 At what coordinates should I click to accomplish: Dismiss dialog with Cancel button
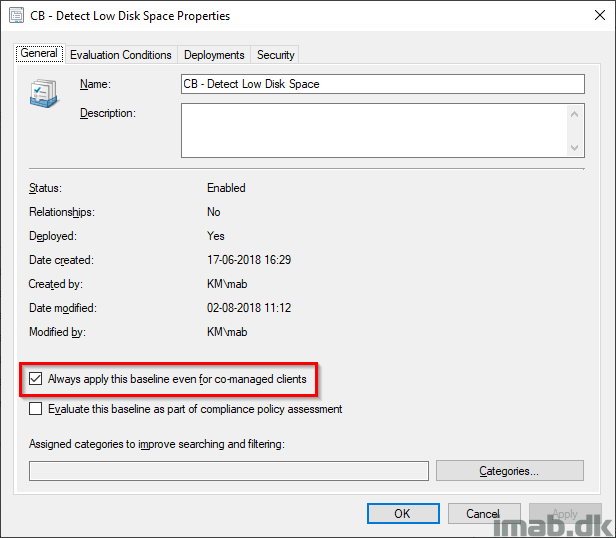point(484,514)
